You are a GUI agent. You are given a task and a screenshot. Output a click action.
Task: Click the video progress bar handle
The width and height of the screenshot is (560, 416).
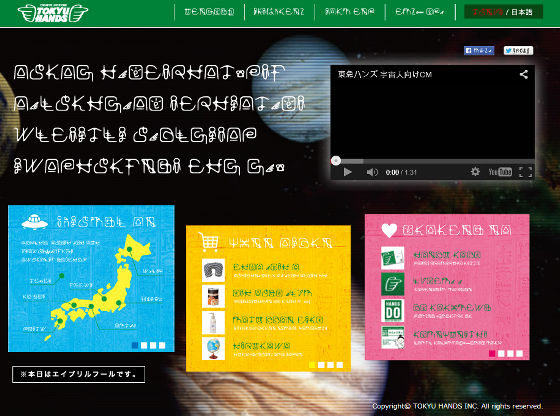pos(335,161)
